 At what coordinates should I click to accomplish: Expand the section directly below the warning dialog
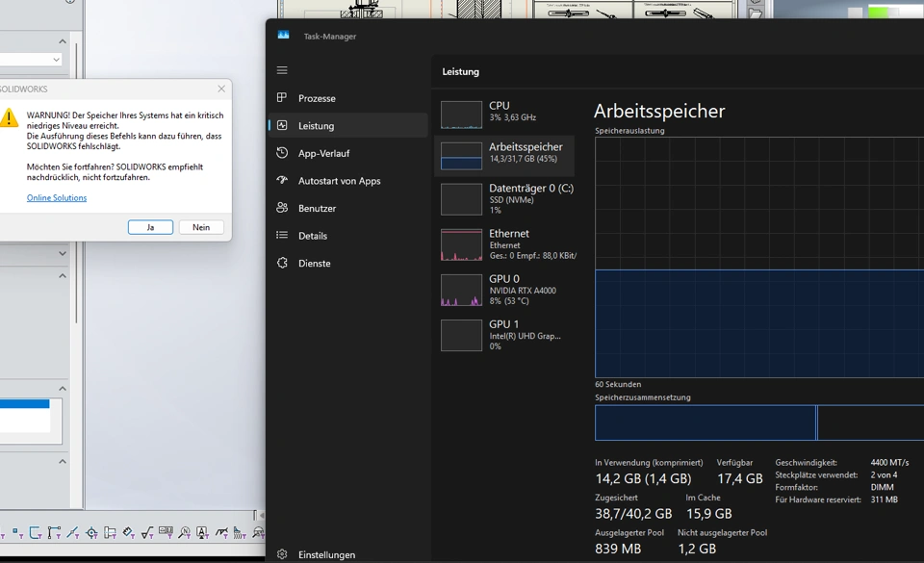click(x=63, y=253)
